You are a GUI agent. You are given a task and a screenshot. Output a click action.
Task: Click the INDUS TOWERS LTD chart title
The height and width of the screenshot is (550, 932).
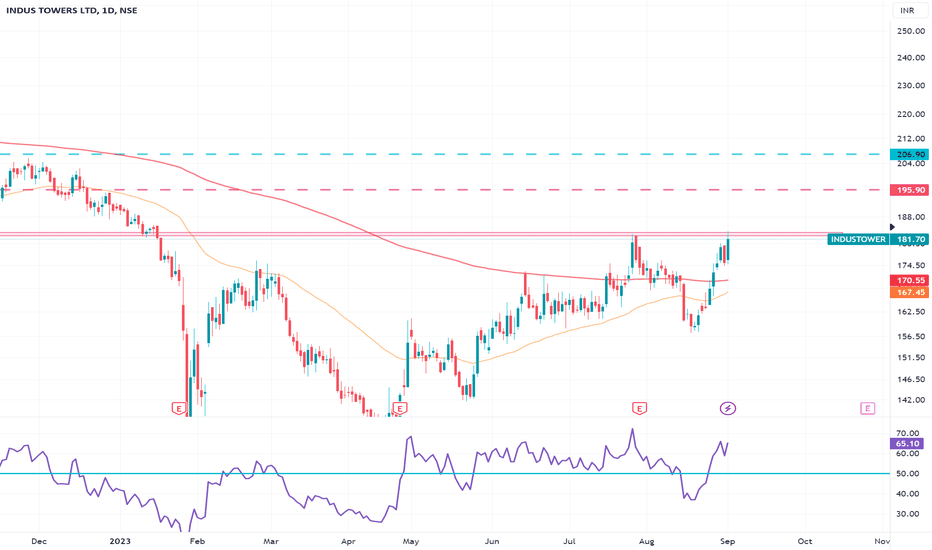tap(72, 10)
